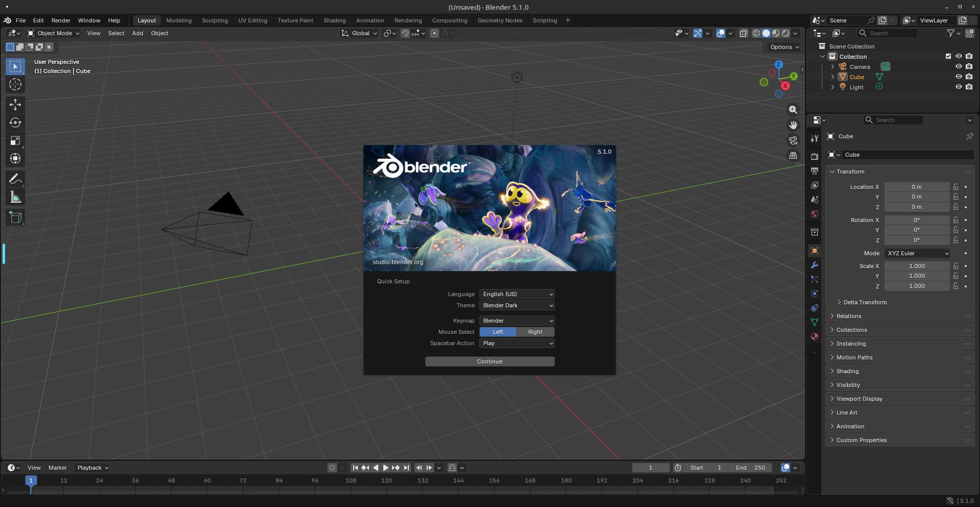Open the Spacebar Action dropdown
The image size is (980, 507).
pyautogui.click(x=517, y=343)
